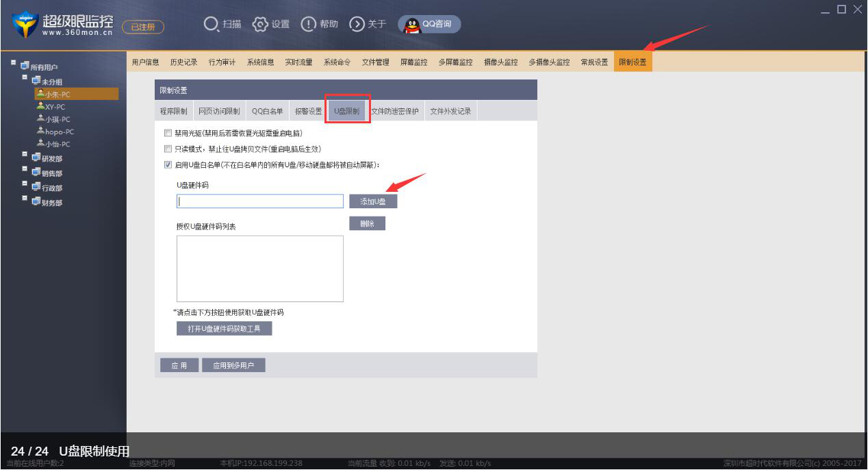Open settings via the gear icon
The image size is (868, 470).
(261, 24)
